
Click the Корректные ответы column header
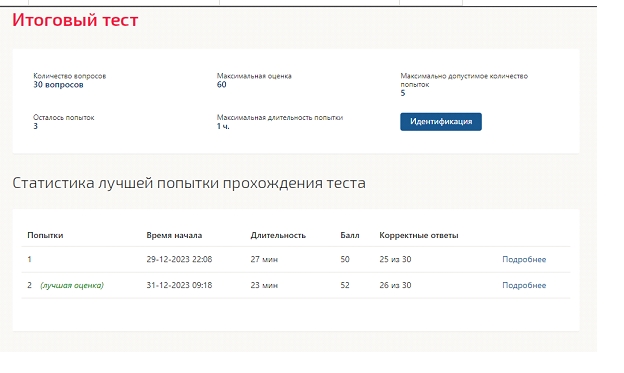pos(419,235)
